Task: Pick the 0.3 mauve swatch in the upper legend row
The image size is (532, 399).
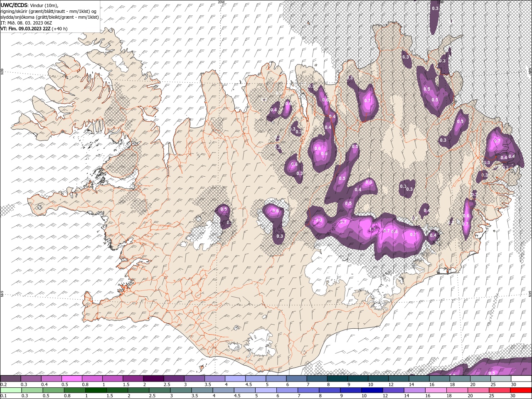Action: click(x=31, y=379)
